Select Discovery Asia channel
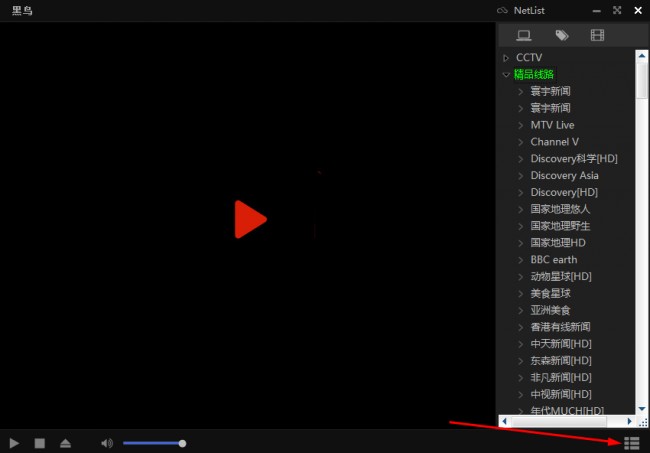The image size is (650, 453). coord(565,175)
